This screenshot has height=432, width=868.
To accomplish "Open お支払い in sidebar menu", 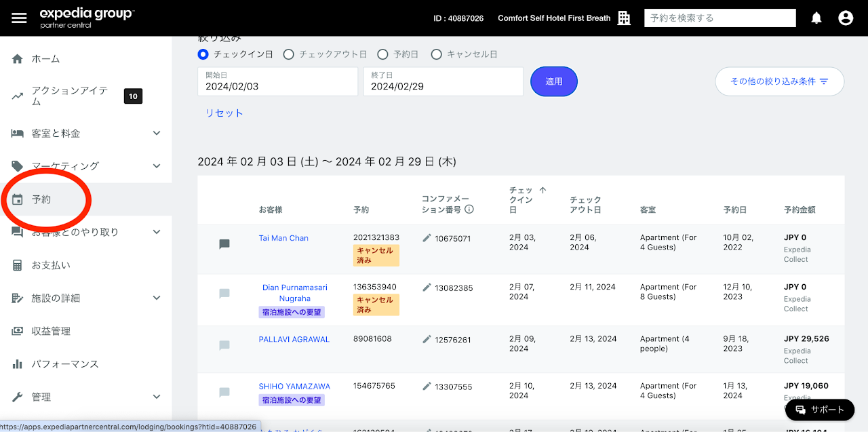I will point(51,265).
